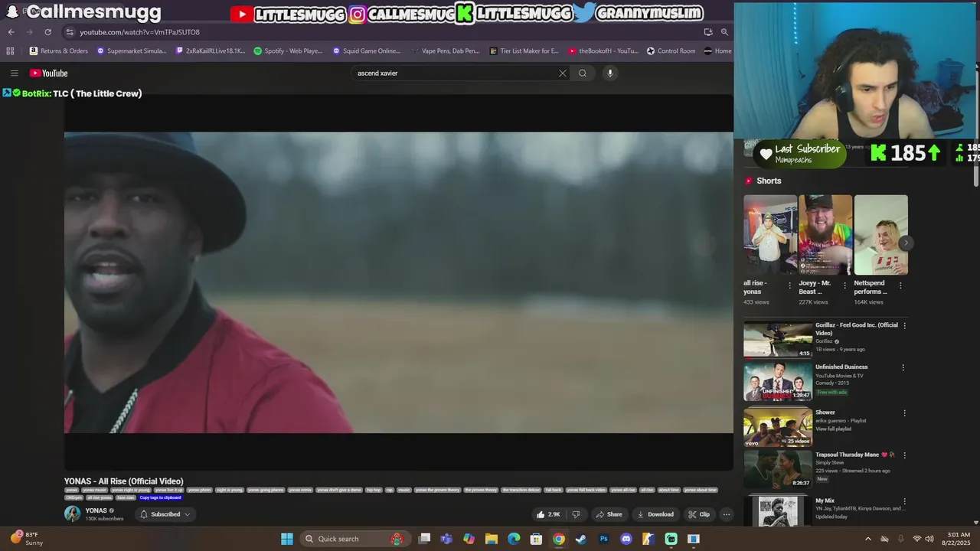Open options for Unfinished Business

[x=903, y=367]
